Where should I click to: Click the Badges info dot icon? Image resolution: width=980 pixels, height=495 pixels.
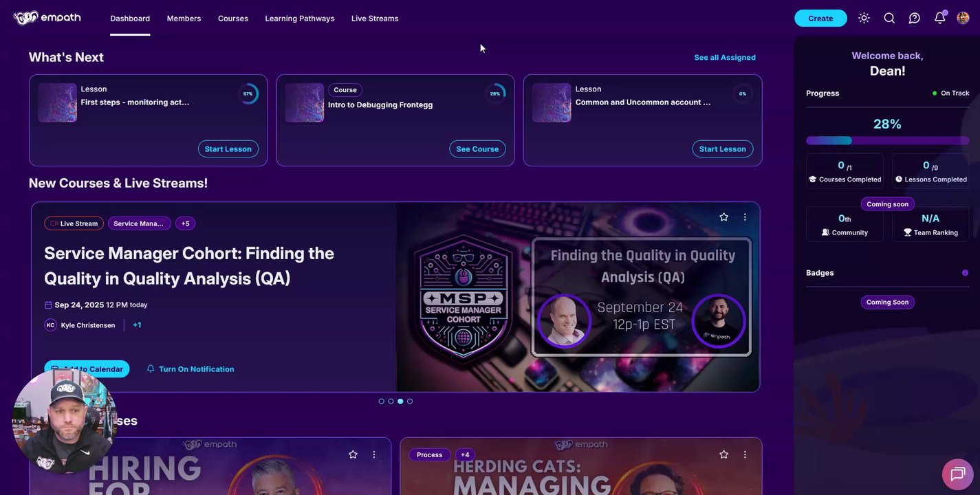click(965, 273)
